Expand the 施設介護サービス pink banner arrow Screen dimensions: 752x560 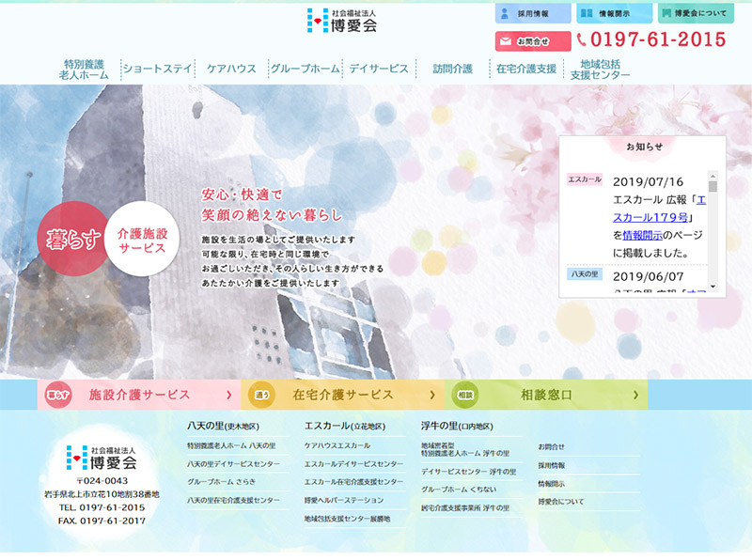point(228,396)
